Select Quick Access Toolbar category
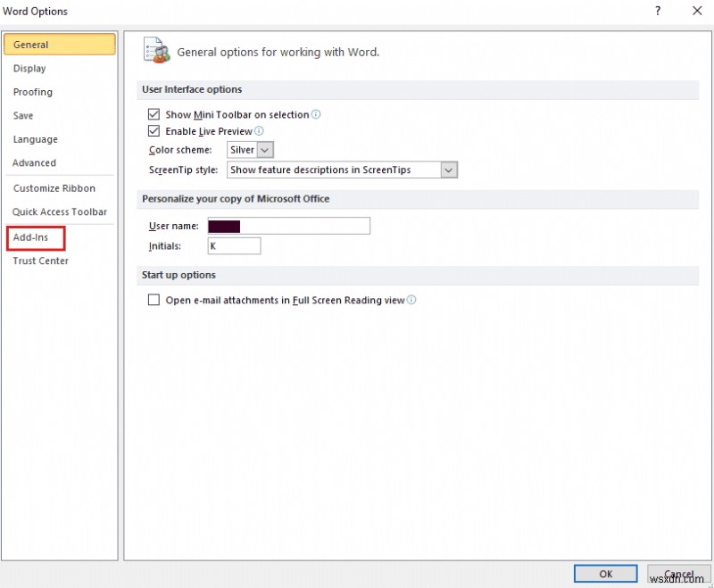714x588 pixels. click(60, 212)
